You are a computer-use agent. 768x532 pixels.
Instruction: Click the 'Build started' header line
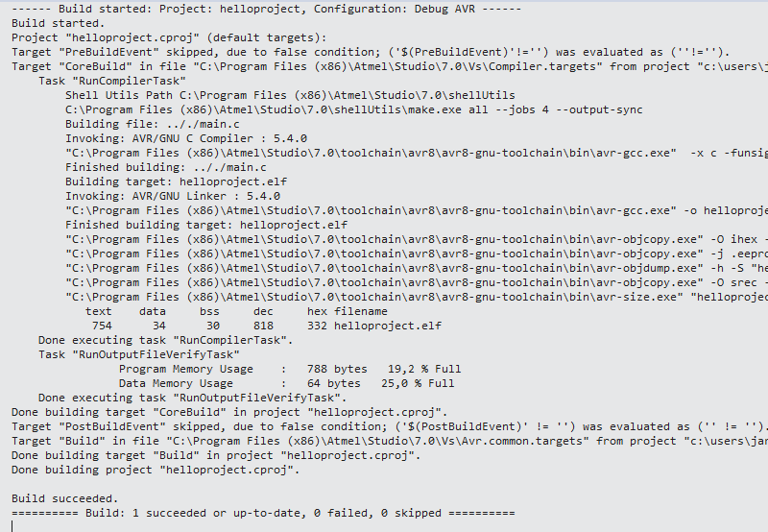pos(267,9)
